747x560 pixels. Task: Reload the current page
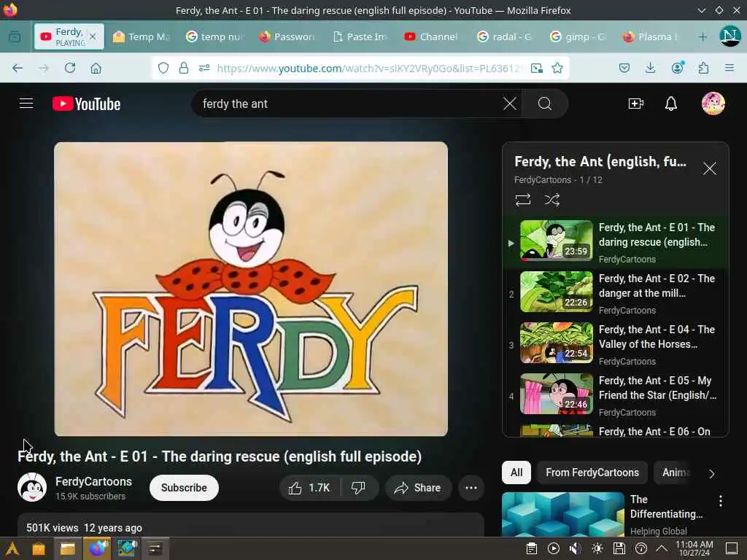tap(70, 68)
